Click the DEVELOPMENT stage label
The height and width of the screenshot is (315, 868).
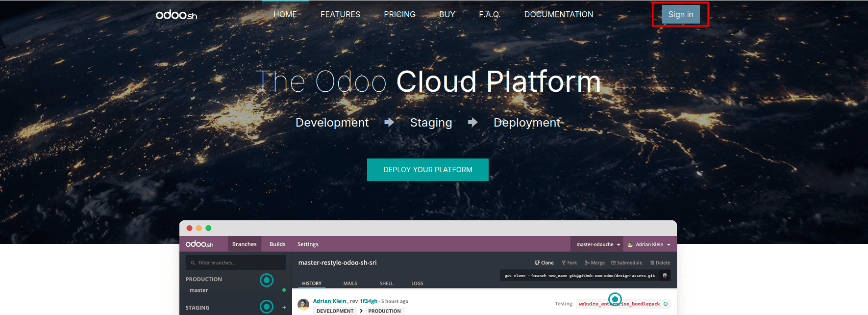pyautogui.click(x=335, y=311)
